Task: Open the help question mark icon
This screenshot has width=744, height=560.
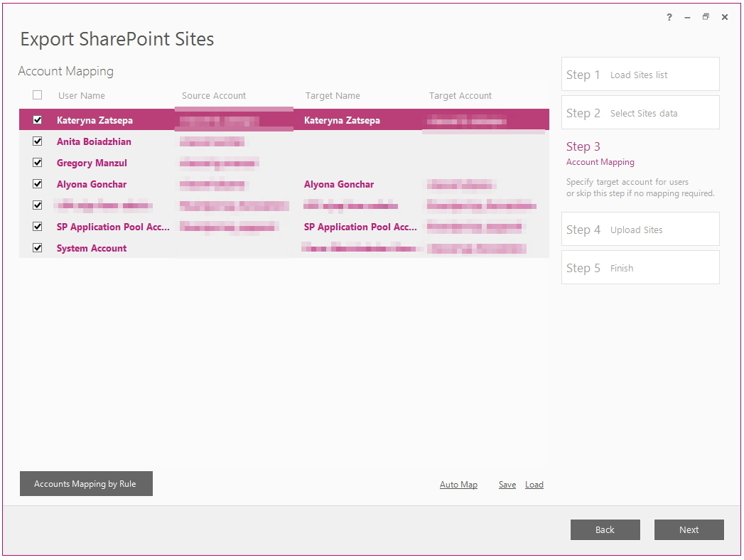Action: tap(669, 17)
